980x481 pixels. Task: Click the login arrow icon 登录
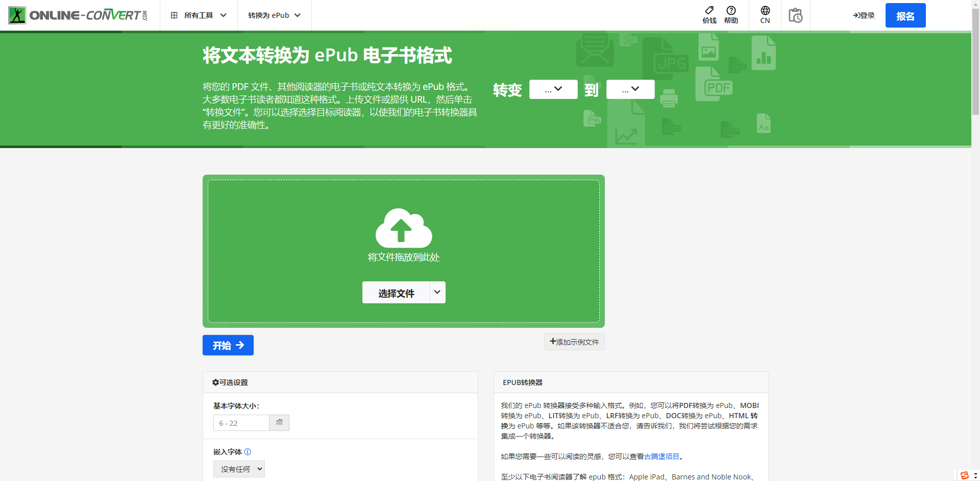864,15
